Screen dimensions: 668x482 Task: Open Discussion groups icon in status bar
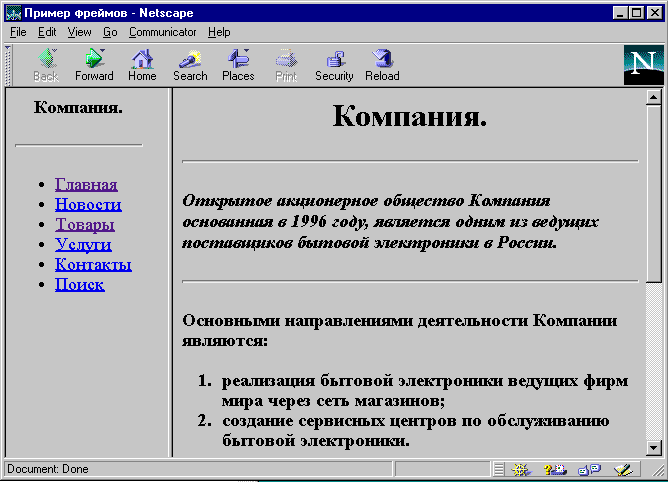point(589,469)
